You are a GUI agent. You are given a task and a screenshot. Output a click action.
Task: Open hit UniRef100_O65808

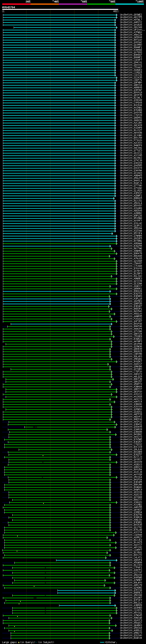coord(131,37)
